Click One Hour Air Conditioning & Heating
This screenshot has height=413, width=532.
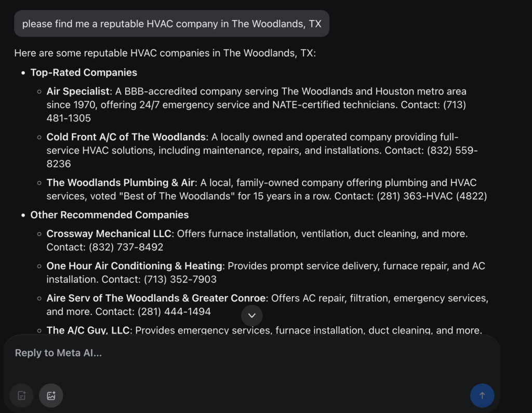click(x=135, y=266)
